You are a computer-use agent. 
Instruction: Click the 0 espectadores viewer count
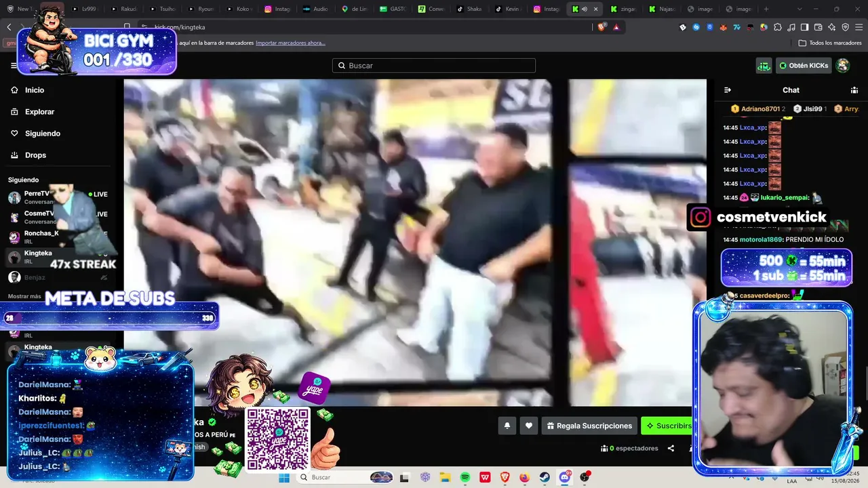[x=629, y=448]
